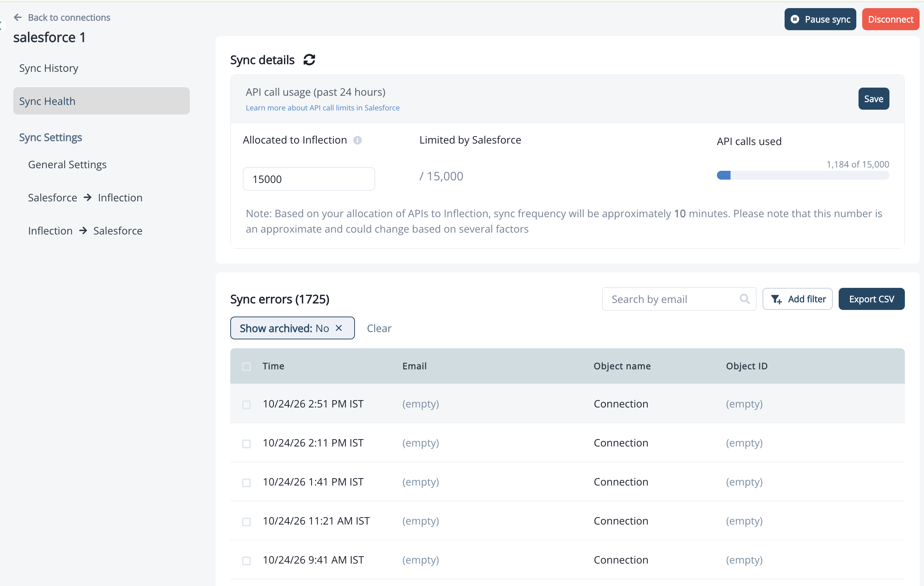Image resolution: width=924 pixels, height=586 pixels.
Task: Open Salesforce to Inflection settings
Action: click(85, 197)
